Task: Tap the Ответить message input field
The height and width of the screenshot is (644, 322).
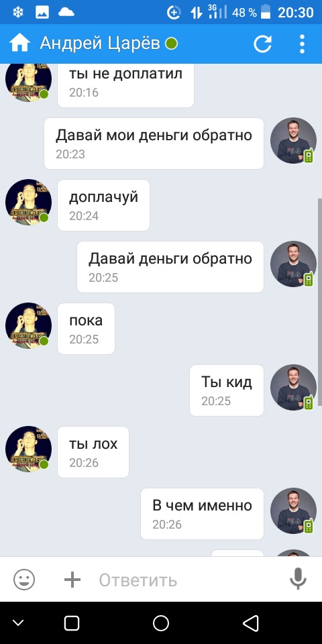Action: 189,580
